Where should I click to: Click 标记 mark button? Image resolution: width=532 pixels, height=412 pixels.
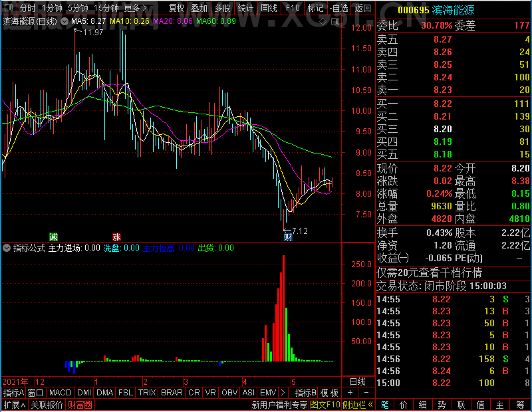(315, 8)
